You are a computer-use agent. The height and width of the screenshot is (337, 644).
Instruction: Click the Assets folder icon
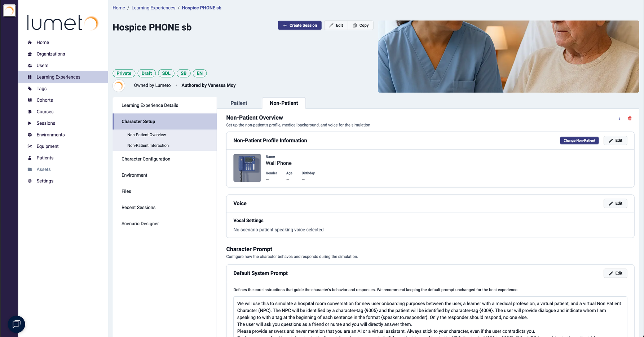point(30,169)
